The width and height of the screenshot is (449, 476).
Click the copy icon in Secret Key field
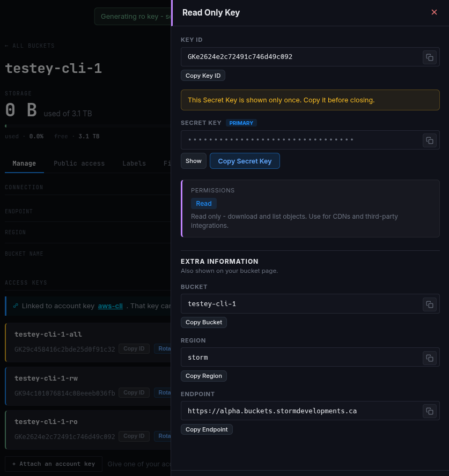[x=429, y=140]
